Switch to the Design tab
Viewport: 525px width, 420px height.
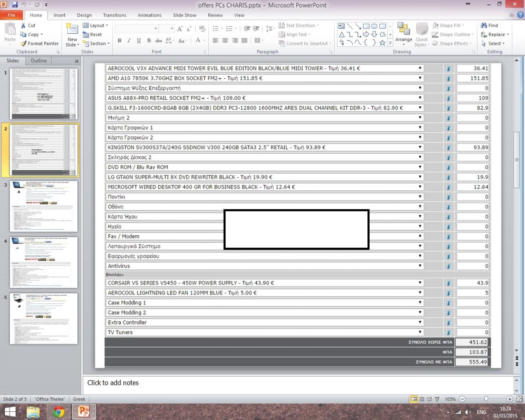point(84,15)
